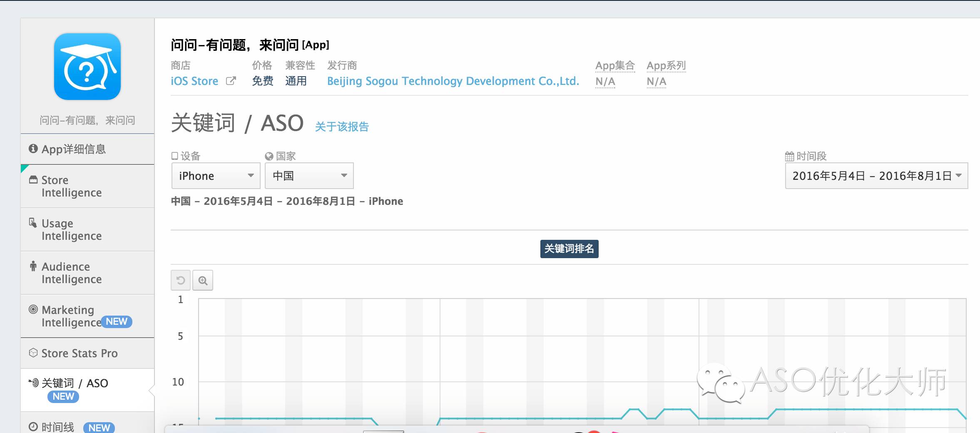The width and height of the screenshot is (980, 433).
Task: Open the 中国 country dropdown
Action: (309, 176)
